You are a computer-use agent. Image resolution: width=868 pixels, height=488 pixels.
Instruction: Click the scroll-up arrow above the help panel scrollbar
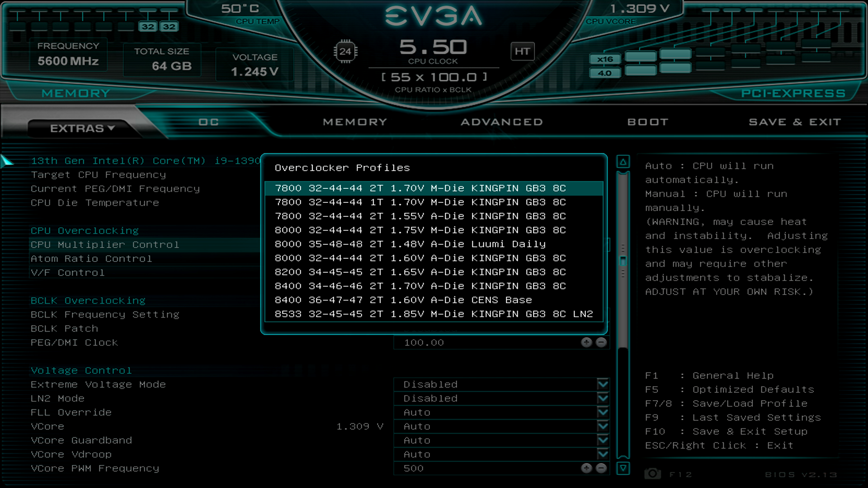point(623,162)
